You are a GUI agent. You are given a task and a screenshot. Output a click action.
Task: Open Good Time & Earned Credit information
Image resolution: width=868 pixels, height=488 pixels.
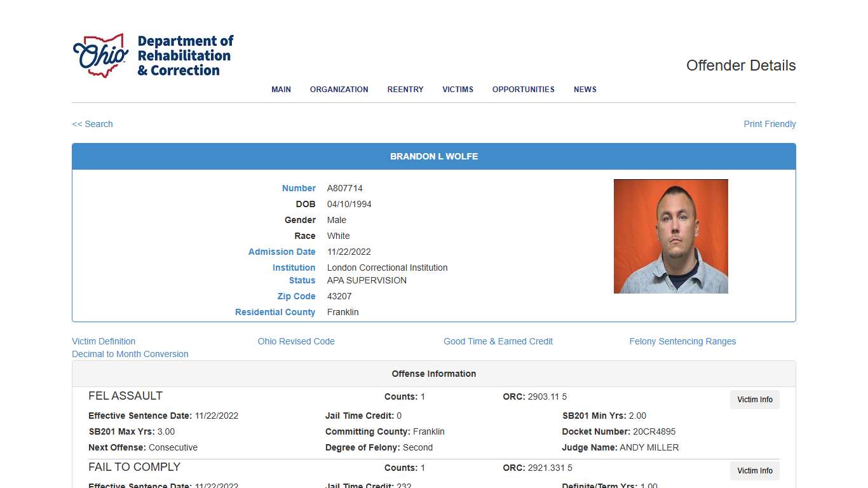[498, 341]
